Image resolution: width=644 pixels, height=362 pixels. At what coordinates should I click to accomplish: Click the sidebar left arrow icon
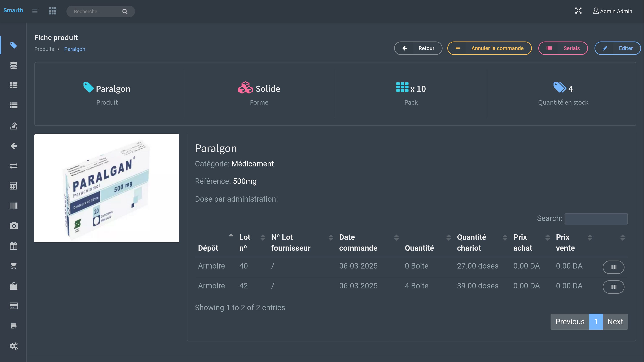click(x=13, y=146)
